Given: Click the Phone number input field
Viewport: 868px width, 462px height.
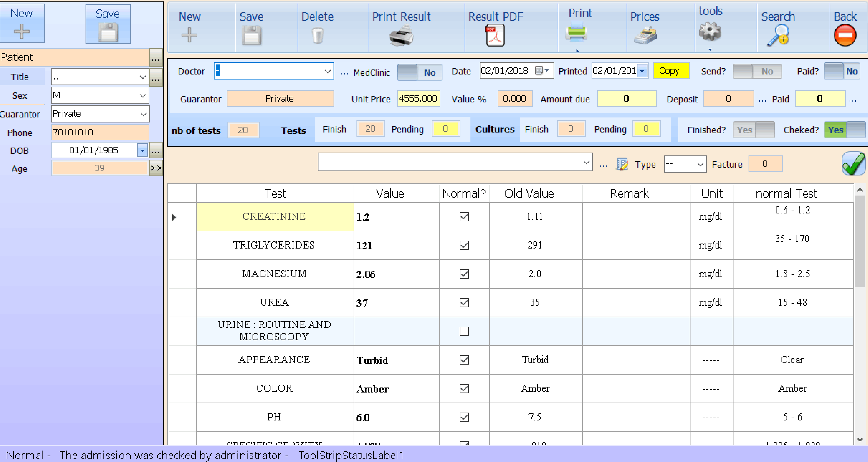Looking at the screenshot, I should (100, 132).
